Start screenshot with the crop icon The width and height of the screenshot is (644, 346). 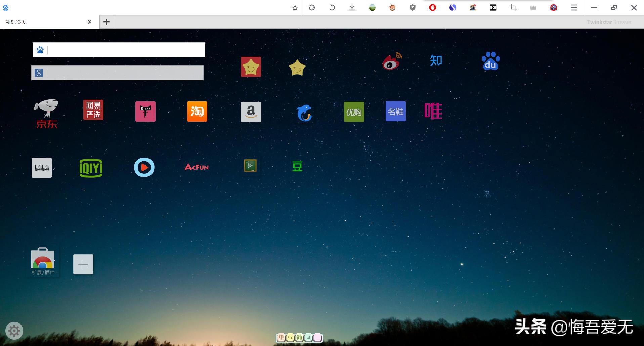click(513, 7)
